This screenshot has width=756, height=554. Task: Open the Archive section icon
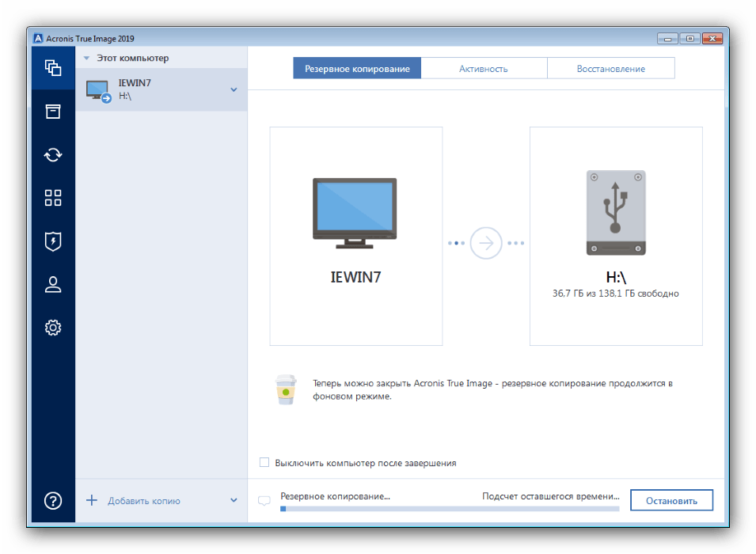coord(53,111)
